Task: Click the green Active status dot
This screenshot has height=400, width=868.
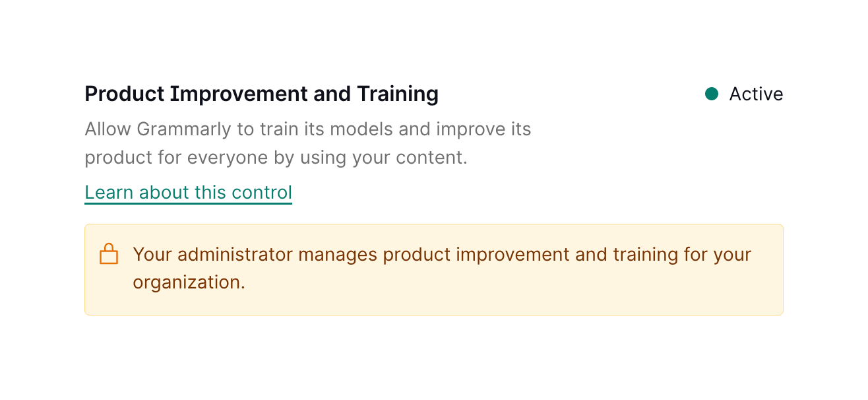Action: click(711, 94)
